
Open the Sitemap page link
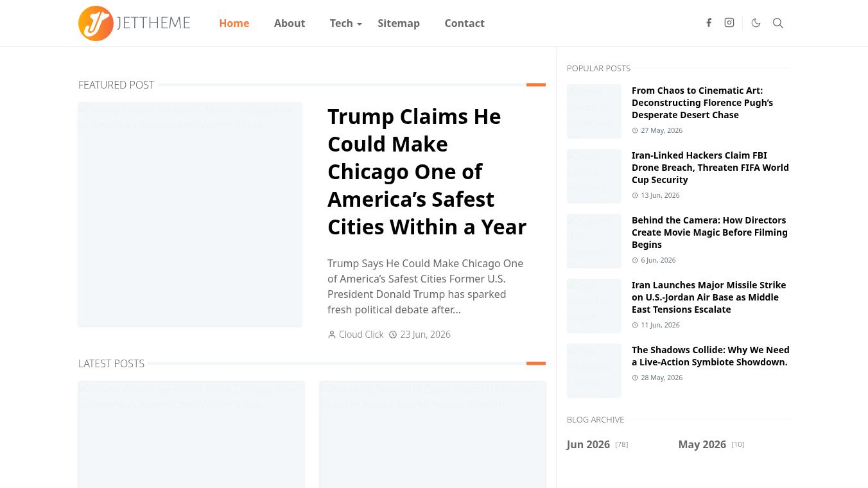click(399, 23)
